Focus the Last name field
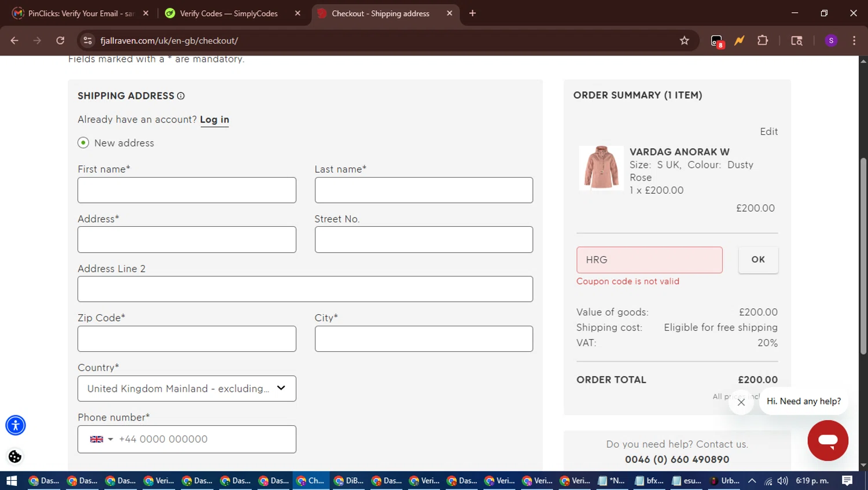The image size is (868, 490). click(x=424, y=190)
